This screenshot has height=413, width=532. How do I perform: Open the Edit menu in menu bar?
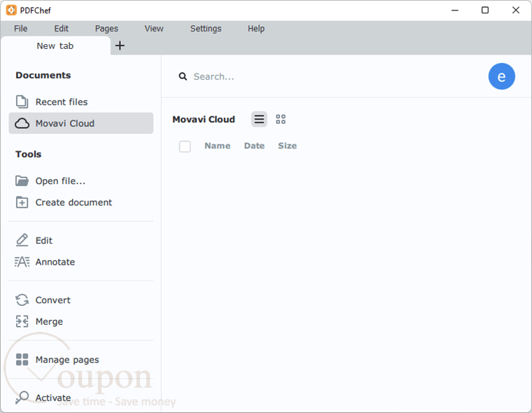coord(61,29)
